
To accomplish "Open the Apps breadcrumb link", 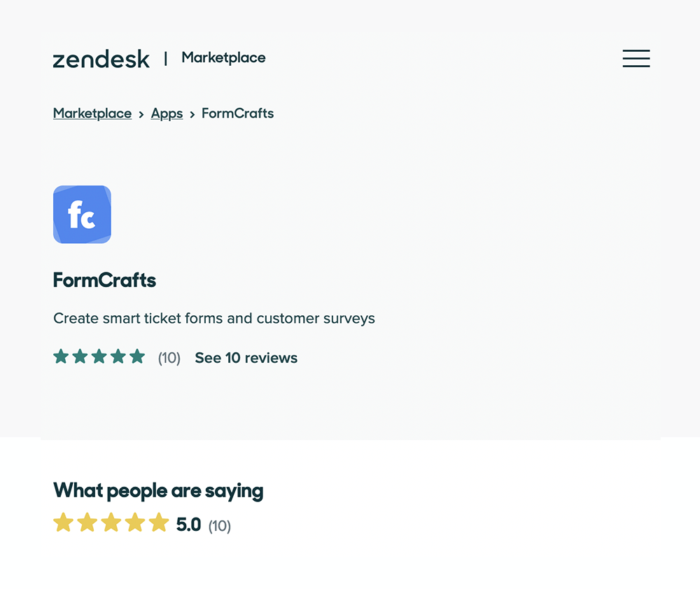I will coord(167,113).
